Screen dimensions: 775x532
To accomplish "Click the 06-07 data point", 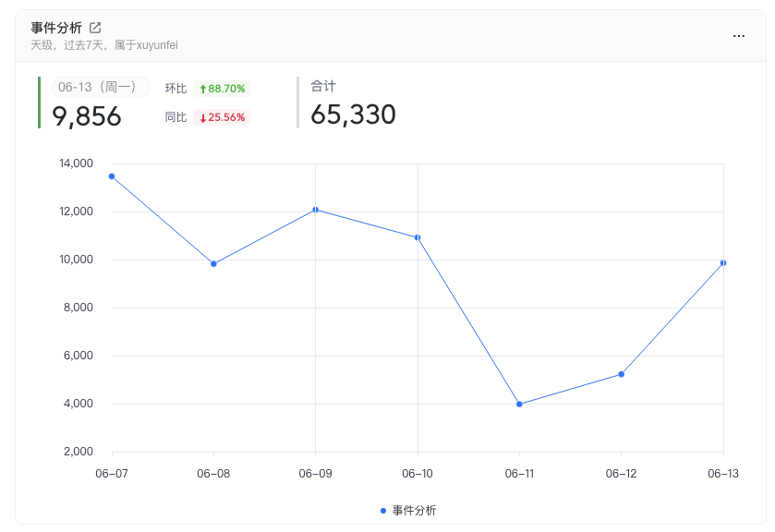I will (112, 176).
